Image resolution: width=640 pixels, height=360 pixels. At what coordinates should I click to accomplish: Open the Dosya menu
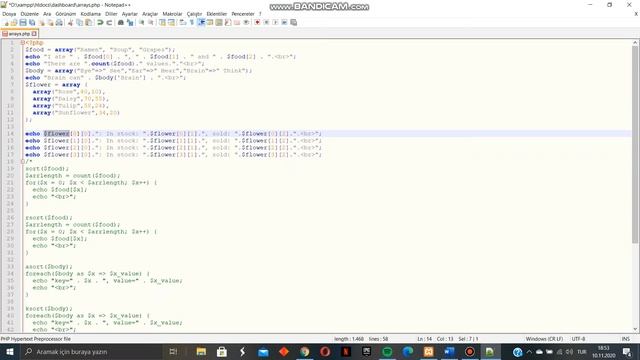pyautogui.click(x=9, y=14)
